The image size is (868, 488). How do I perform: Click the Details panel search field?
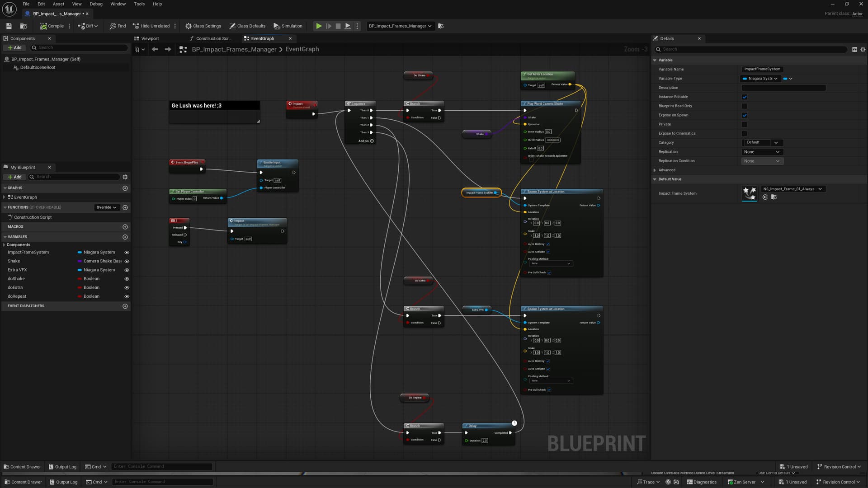tap(750, 49)
